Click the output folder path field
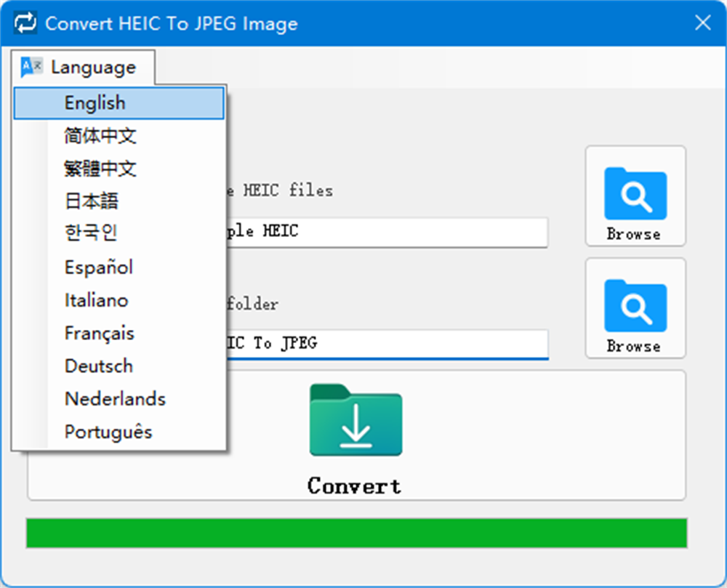 click(385, 343)
